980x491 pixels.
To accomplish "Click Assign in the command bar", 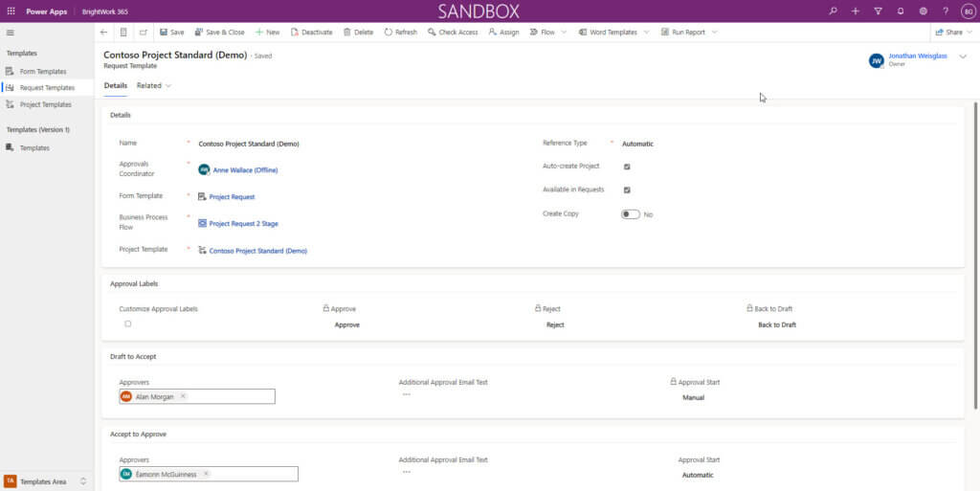I will (503, 33).
